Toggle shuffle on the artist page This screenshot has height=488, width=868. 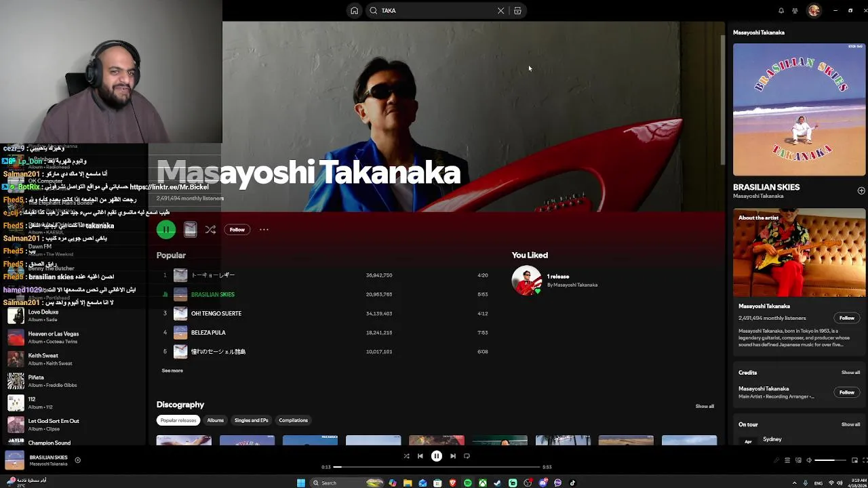pos(210,230)
